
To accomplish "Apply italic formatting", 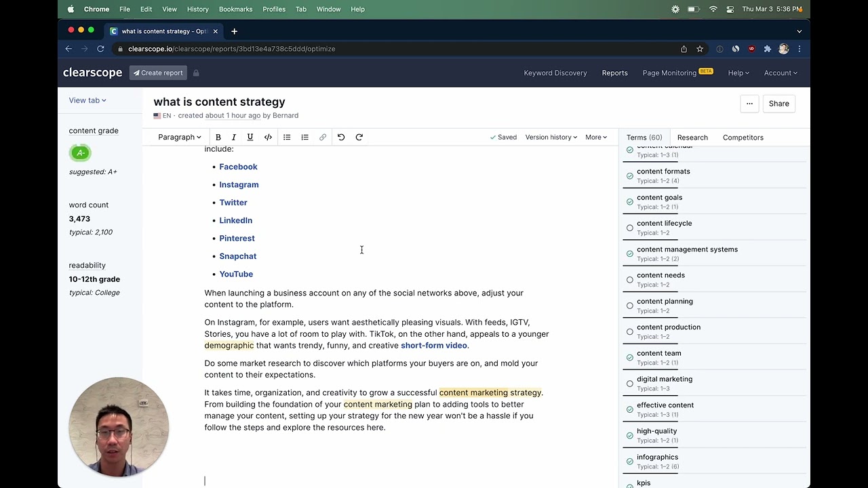I will (233, 137).
